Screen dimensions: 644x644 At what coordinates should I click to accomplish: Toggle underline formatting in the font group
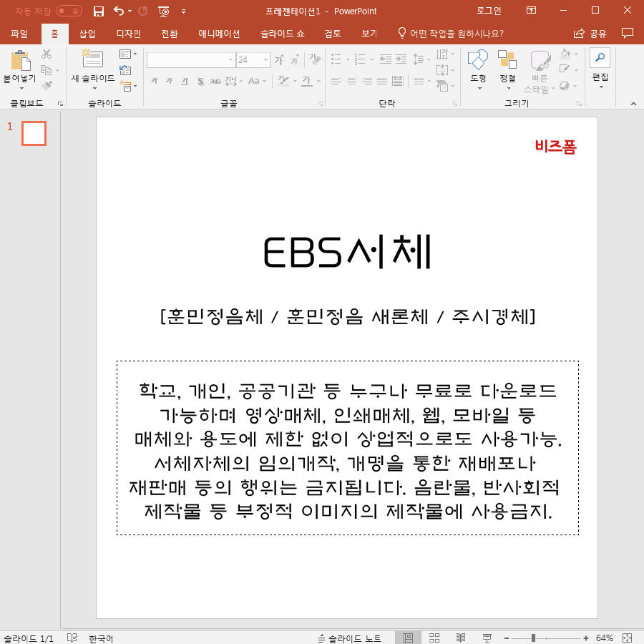tap(185, 82)
